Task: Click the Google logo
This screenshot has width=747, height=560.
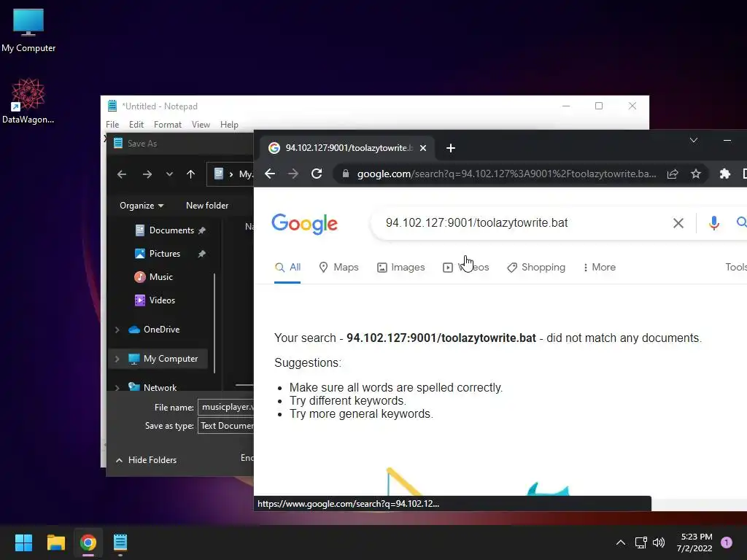Action: [304, 224]
